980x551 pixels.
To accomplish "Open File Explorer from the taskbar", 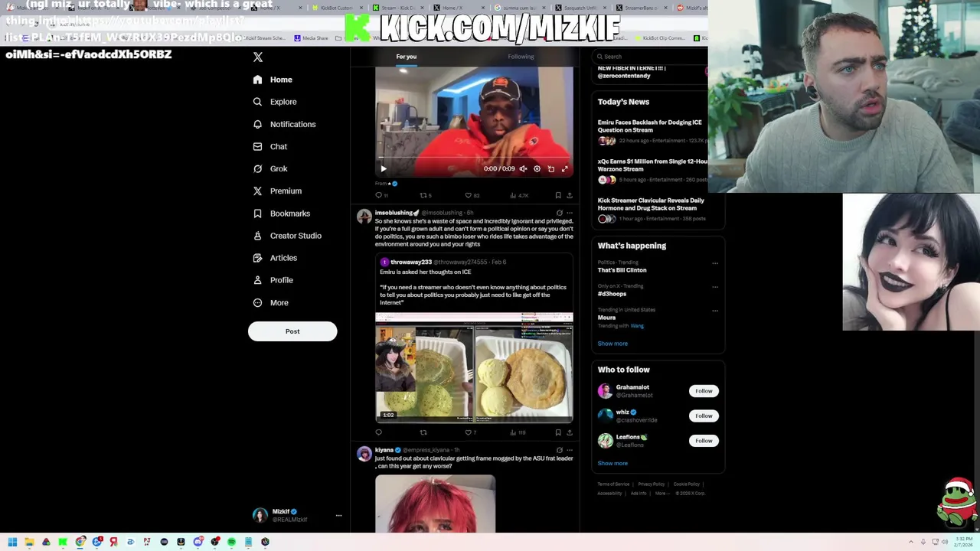I will tap(29, 542).
